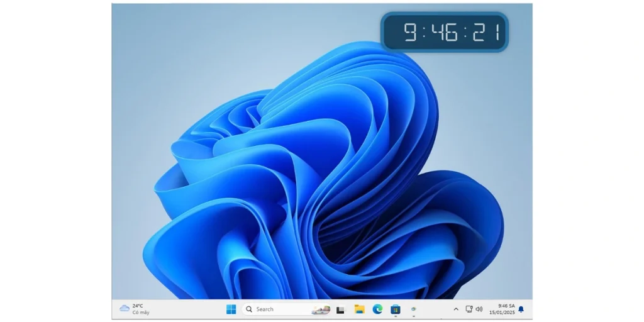Image resolution: width=644 pixels, height=322 pixels.
Task: Click the 24°C temperature in the weather widget
Action: click(x=138, y=306)
